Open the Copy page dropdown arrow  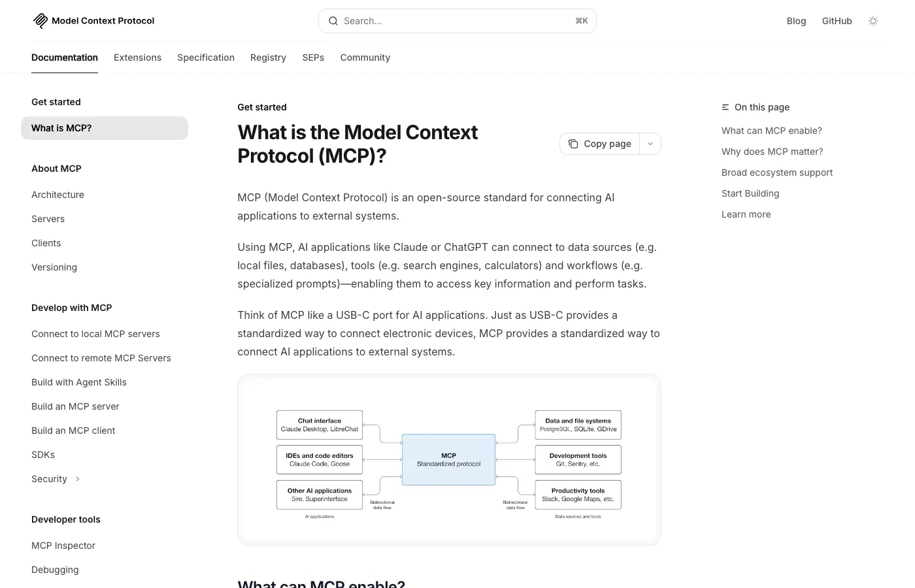click(x=650, y=144)
